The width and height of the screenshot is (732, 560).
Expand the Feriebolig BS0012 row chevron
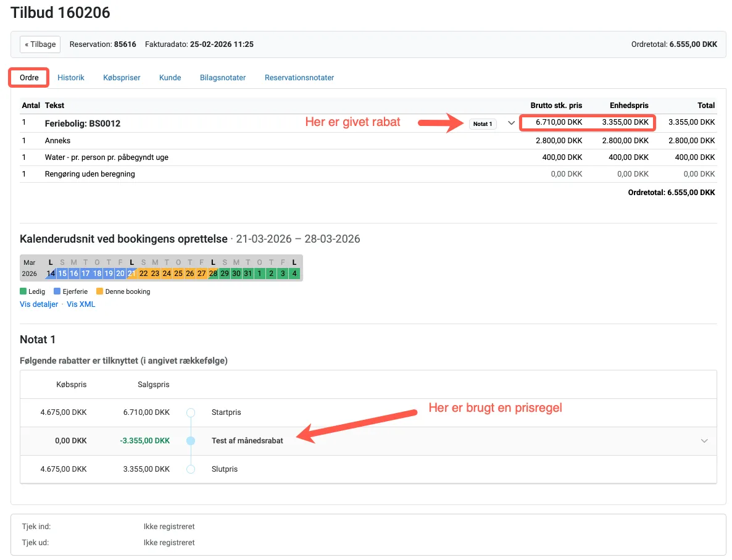511,123
